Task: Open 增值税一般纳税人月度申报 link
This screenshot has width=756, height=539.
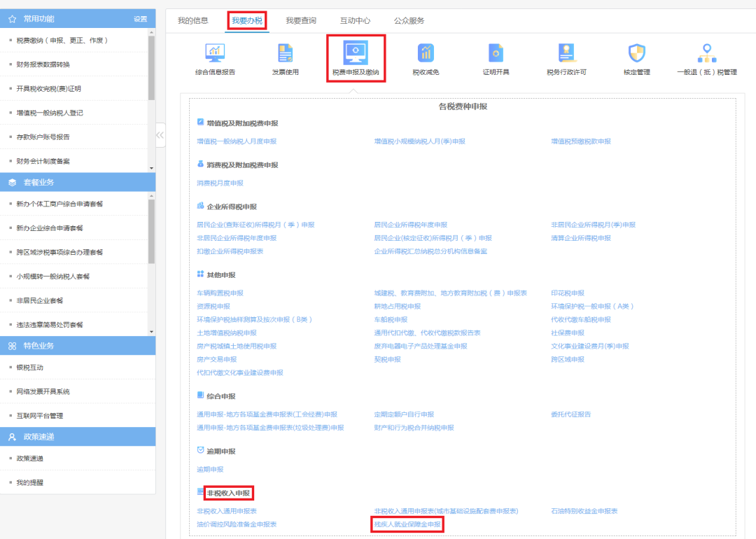Action: click(237, 141)
